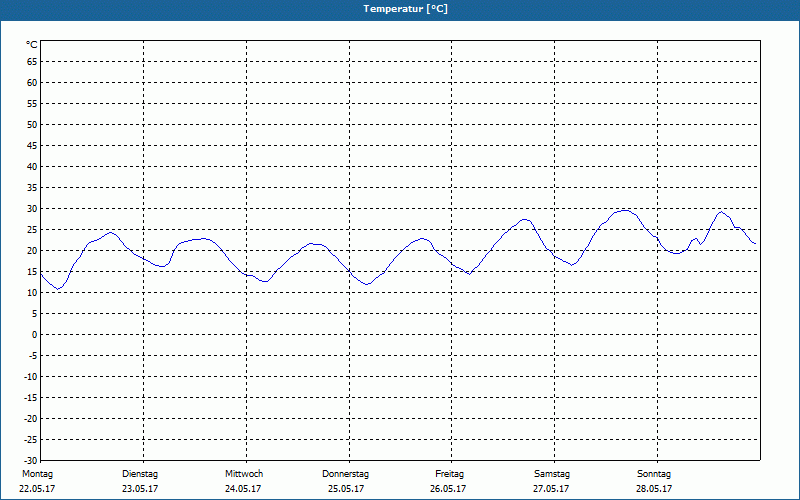Click the 30 y-axis label
Viewport: 800px width, 500px height.
pyautogui.click(x=32, y=209)
